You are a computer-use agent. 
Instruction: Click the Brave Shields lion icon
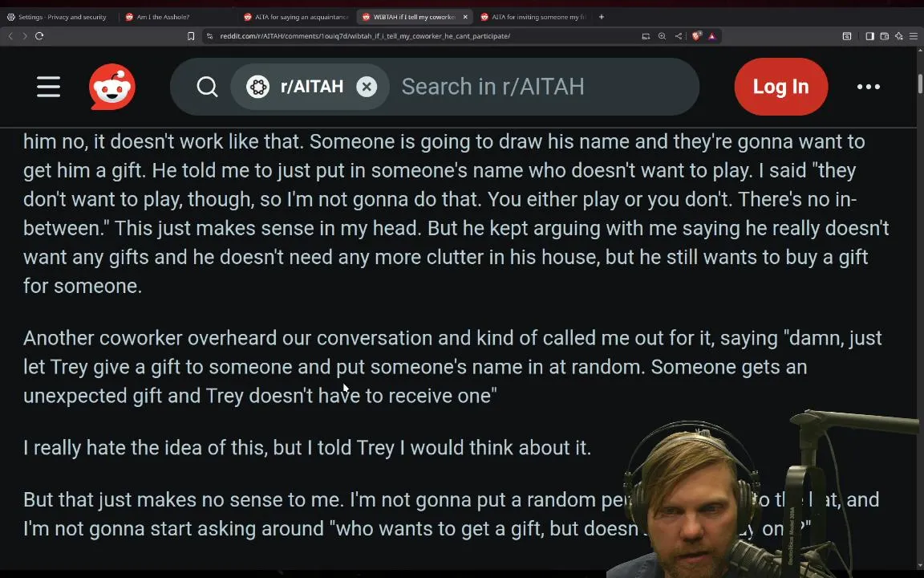point(696,36)
